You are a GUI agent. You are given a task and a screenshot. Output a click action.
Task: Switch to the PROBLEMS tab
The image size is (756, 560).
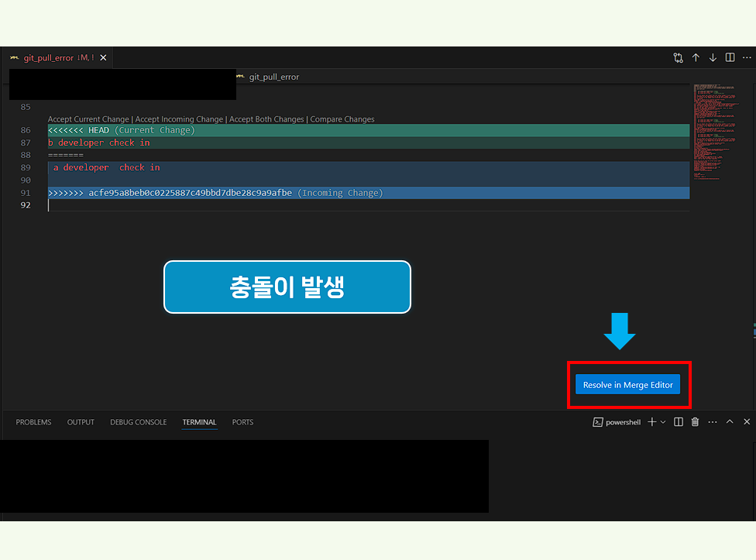pyautogui.click(x=33, y=422)
